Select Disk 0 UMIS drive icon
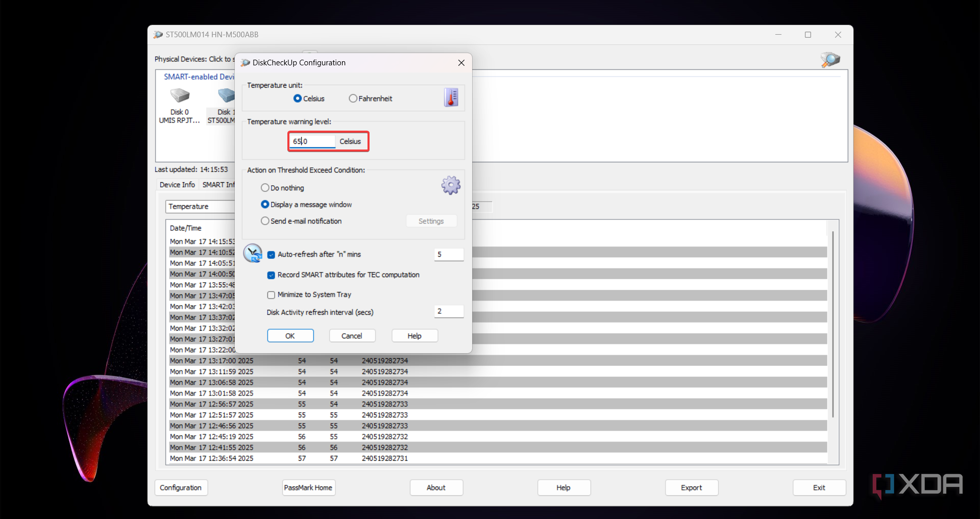980x519 pixels. tap(180, 95)
